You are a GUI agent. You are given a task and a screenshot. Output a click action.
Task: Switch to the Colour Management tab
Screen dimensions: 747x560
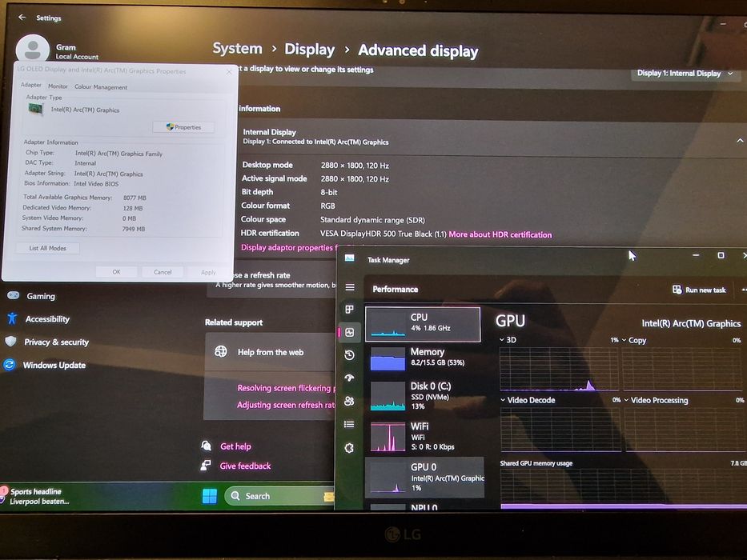click(x=101, y=87)
